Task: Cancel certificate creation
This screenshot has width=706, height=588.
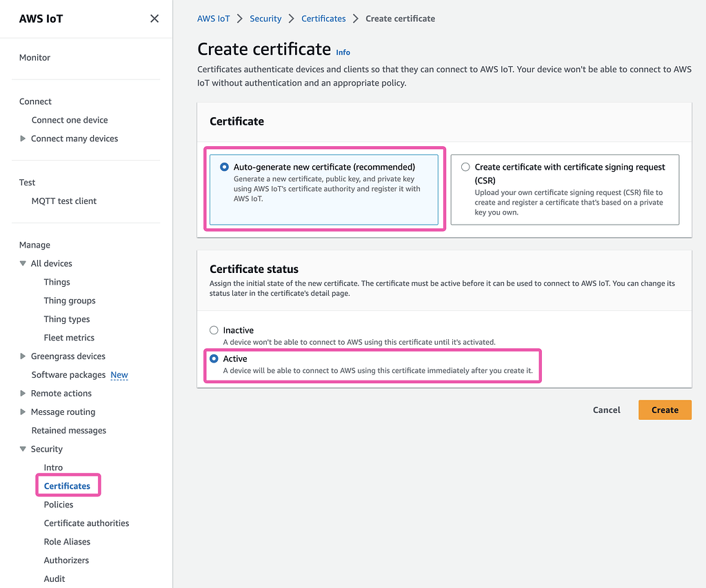Action: (606, 409)
